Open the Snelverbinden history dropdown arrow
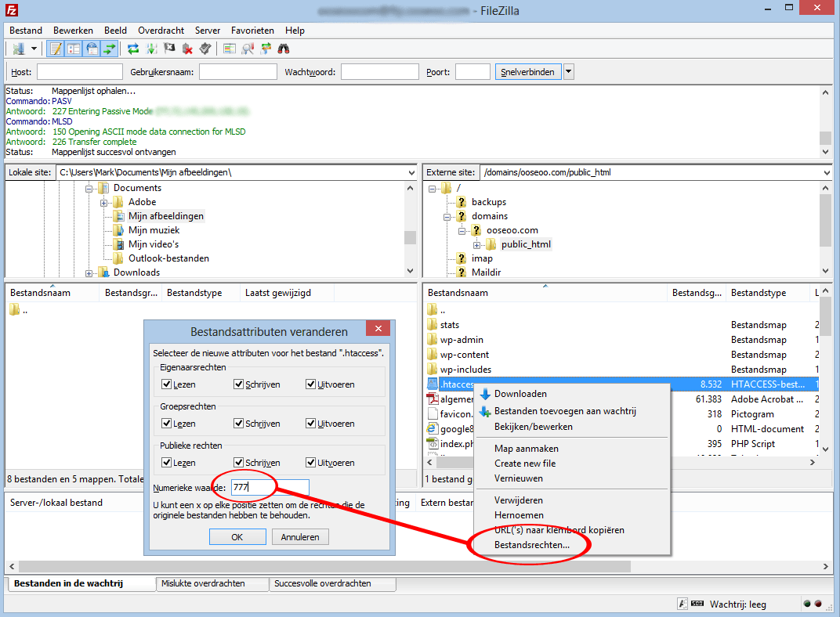 point(569,72)
